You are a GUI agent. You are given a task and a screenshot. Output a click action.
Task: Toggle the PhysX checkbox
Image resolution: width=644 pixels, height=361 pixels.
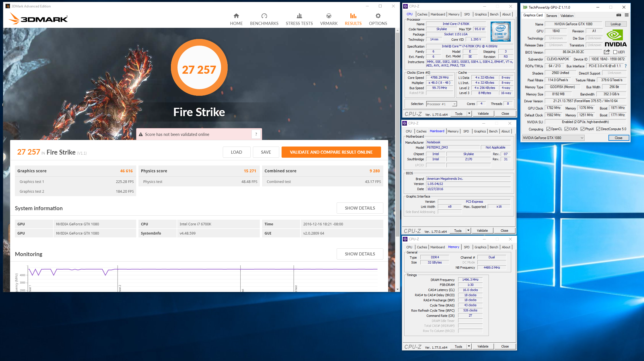pyautogui.click(x=582, y=129)
